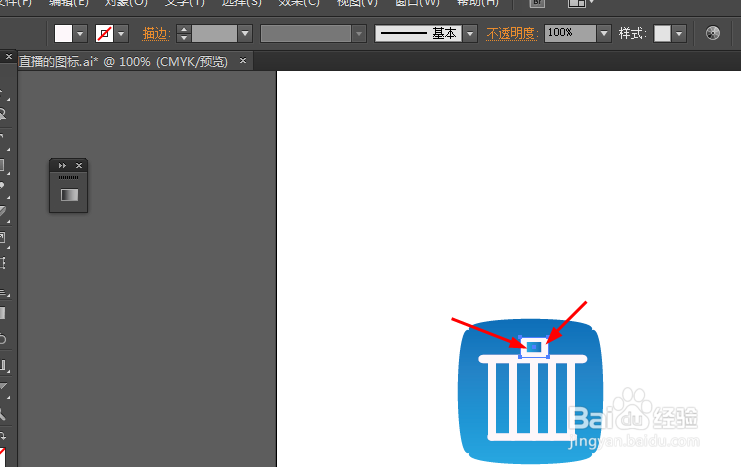The image size is (741, 467).
Task: Open the 窗口(W) menu
Action: 417,3
